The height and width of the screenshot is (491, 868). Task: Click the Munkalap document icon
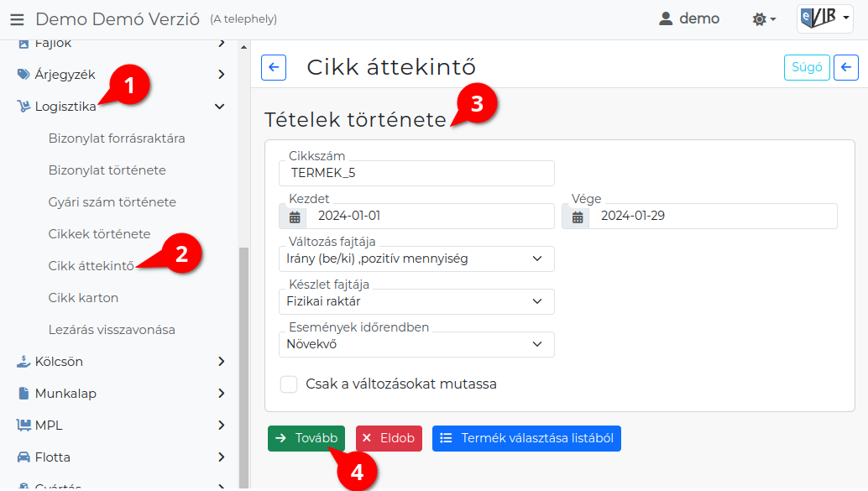[x=24, y=394]
